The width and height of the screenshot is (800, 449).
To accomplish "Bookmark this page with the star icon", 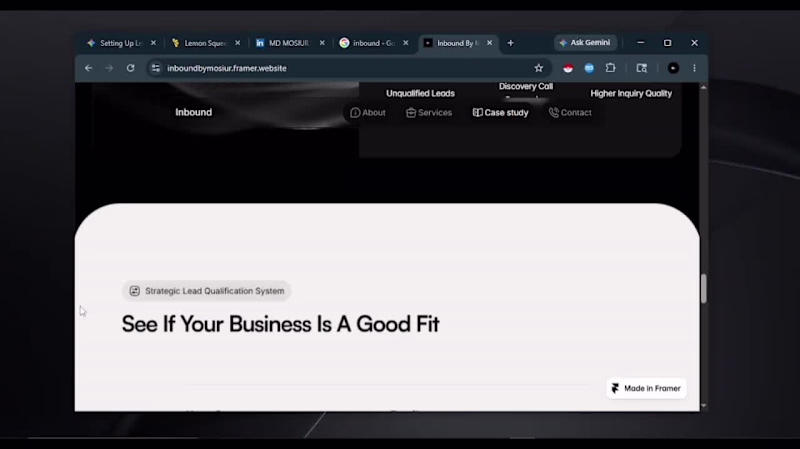I will click(x=539, y=68).
